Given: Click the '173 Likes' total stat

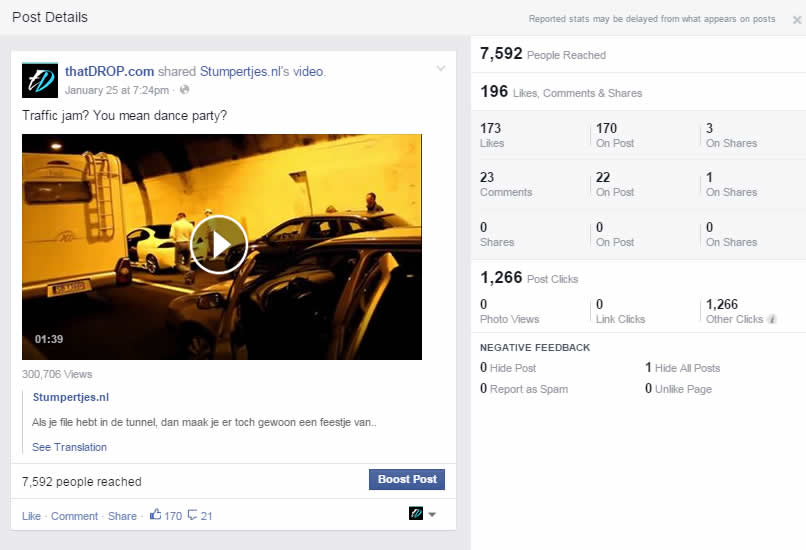Looking at the screenshot, I should [x=492, y=135].
